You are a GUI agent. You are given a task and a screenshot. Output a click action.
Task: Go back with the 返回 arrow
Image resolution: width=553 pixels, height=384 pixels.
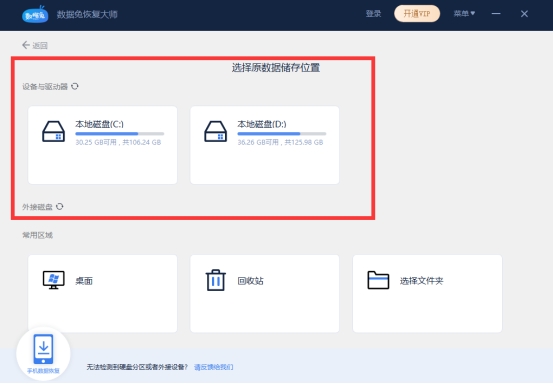35,45
